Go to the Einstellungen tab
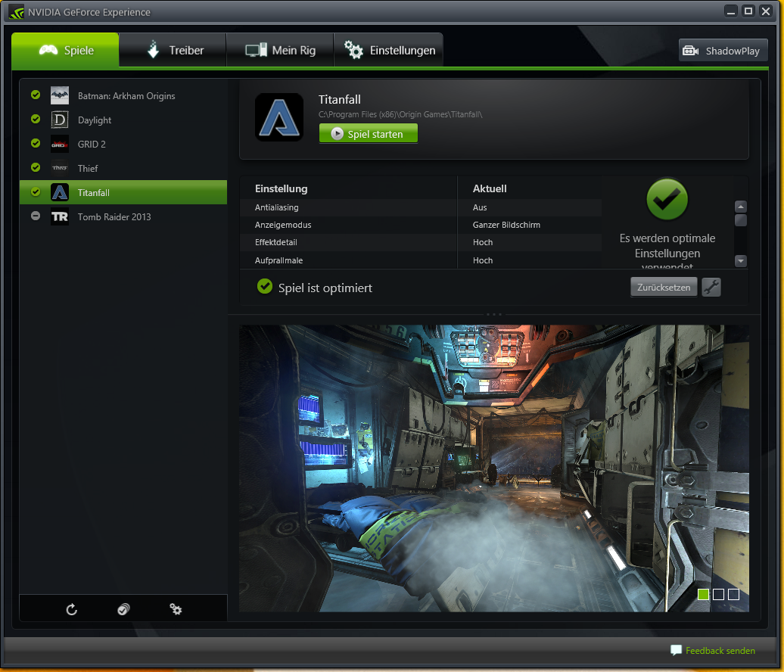Viewport: 784px width, 672px height. coord(388,50)
